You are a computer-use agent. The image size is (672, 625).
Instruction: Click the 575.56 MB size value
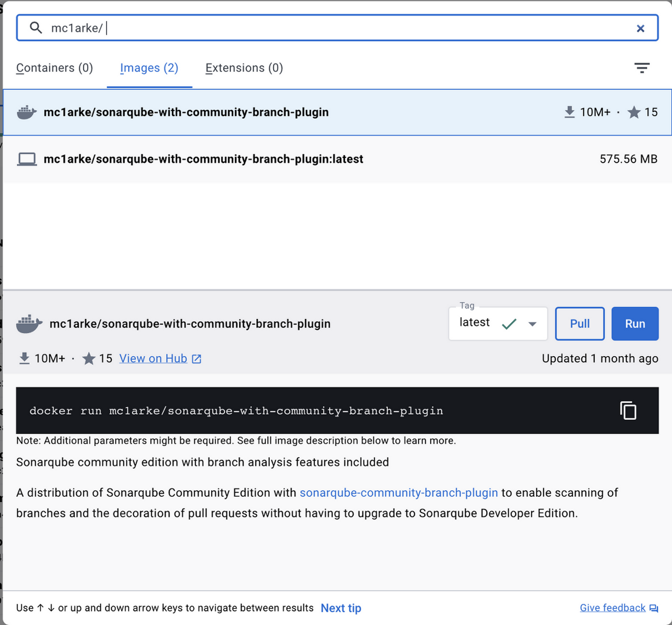point(628,159)
